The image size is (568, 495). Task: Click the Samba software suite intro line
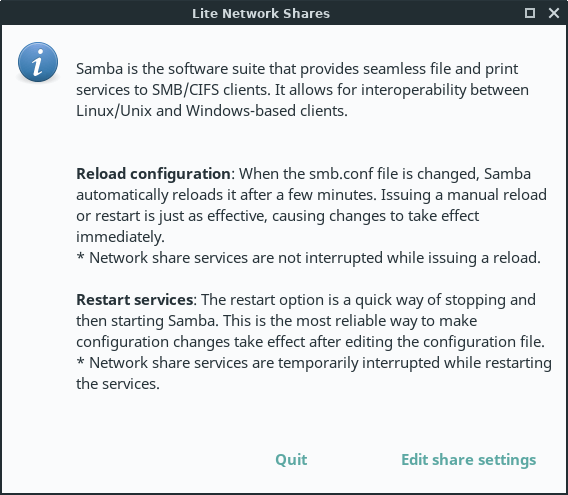click(297, 69)
